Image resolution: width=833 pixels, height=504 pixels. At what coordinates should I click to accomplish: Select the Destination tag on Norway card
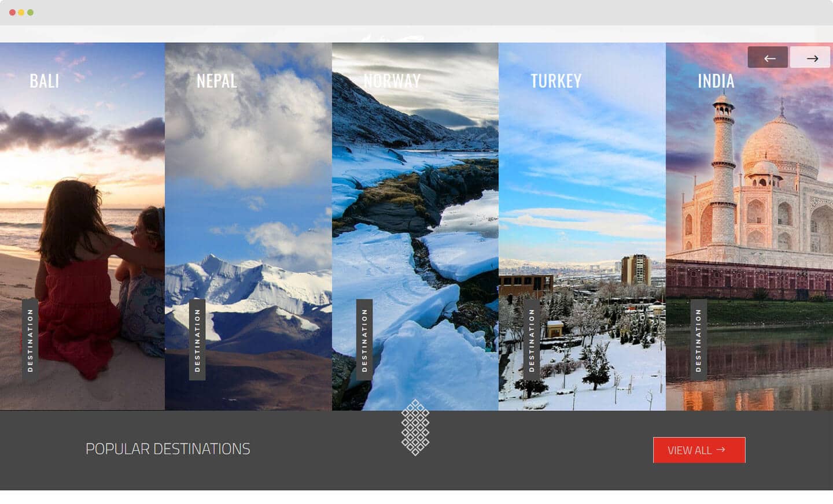point(364,340)
